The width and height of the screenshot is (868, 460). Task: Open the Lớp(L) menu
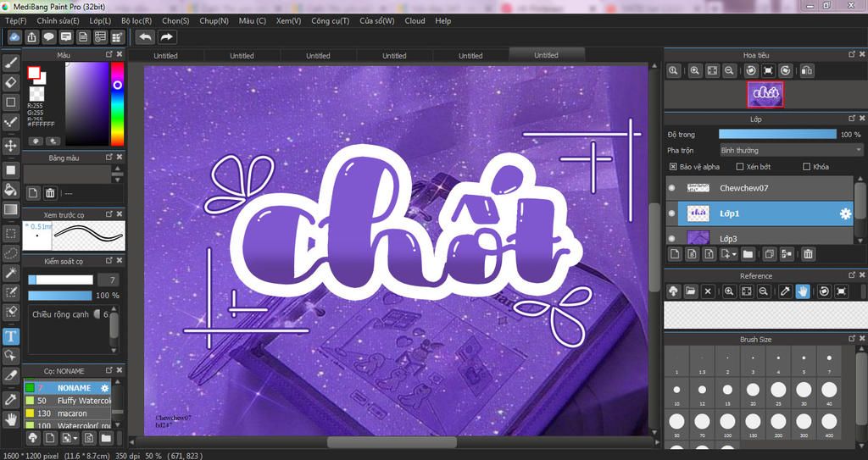[x=100, y=20]
